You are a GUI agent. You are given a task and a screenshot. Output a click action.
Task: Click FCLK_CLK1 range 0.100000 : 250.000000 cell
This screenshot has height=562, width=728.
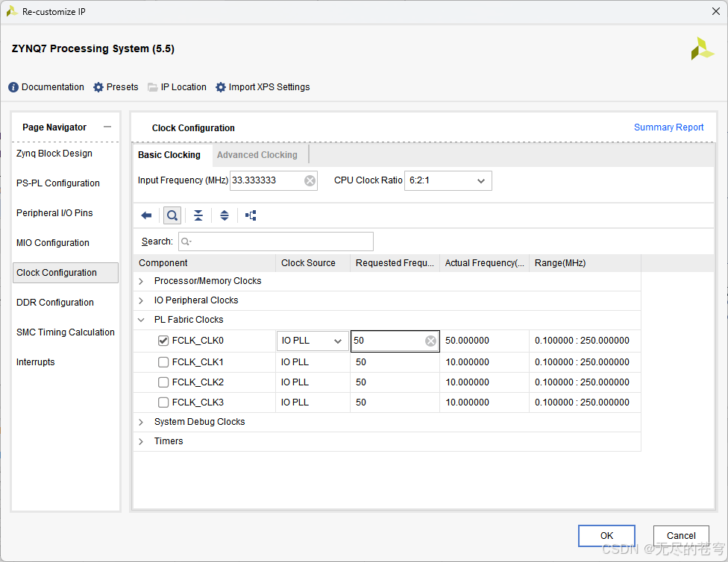[x=585, y=362]
